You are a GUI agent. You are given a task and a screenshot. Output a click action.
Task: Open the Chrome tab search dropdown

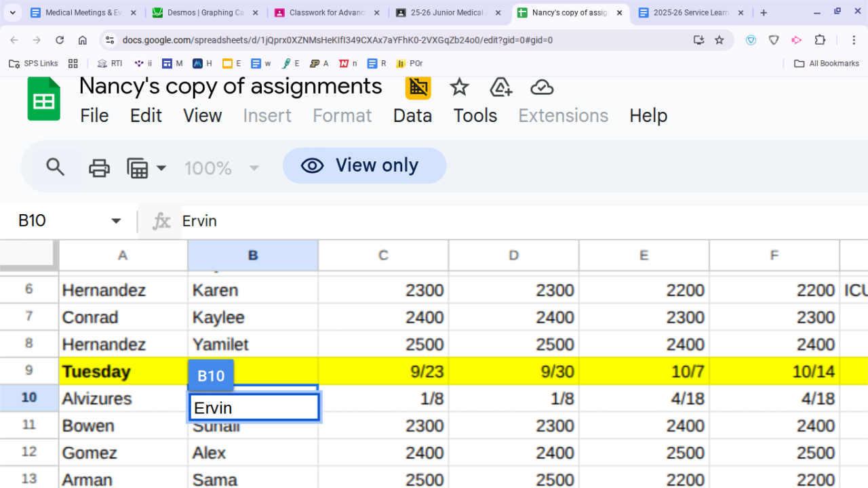pyautogui.click(x=12, y=13)
